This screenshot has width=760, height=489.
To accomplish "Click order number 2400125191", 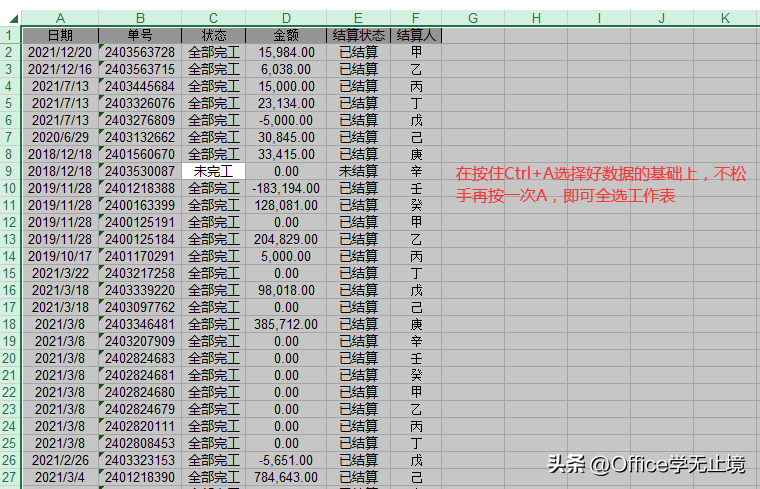I will 140,222.
